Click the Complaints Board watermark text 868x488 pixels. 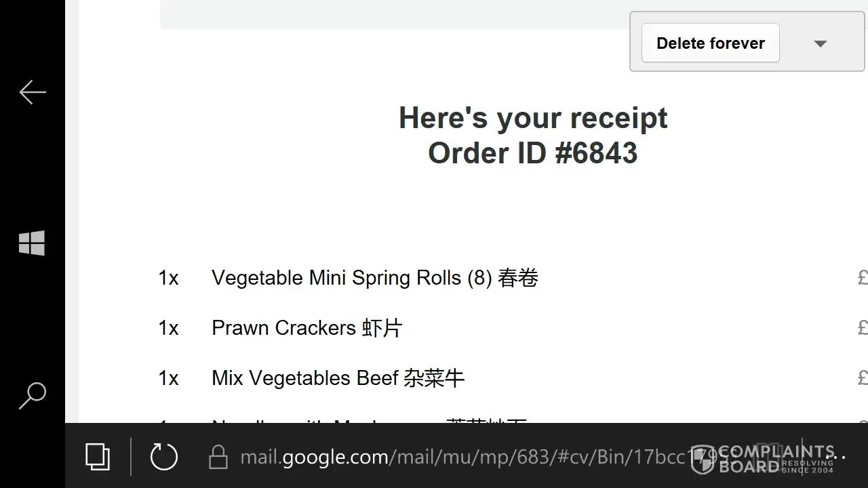coord(776,460)
